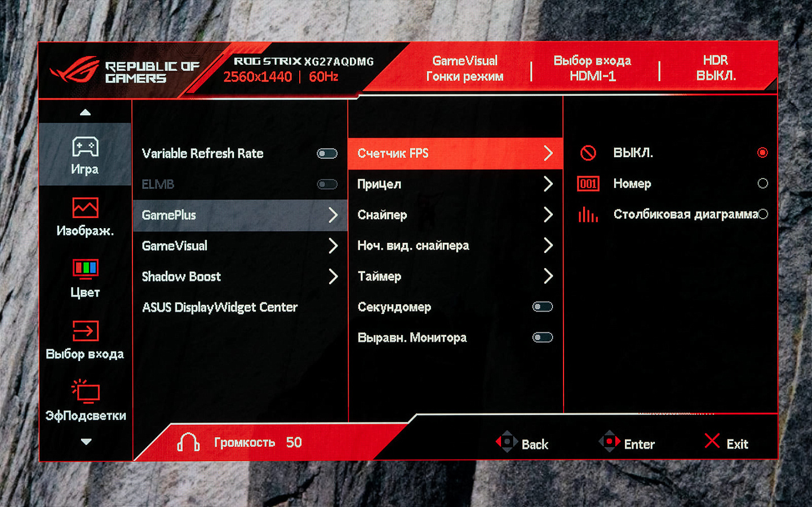Select the Столбиковая диаграмма radio button
Screen dimensions: 812x507
pos(763,214)
